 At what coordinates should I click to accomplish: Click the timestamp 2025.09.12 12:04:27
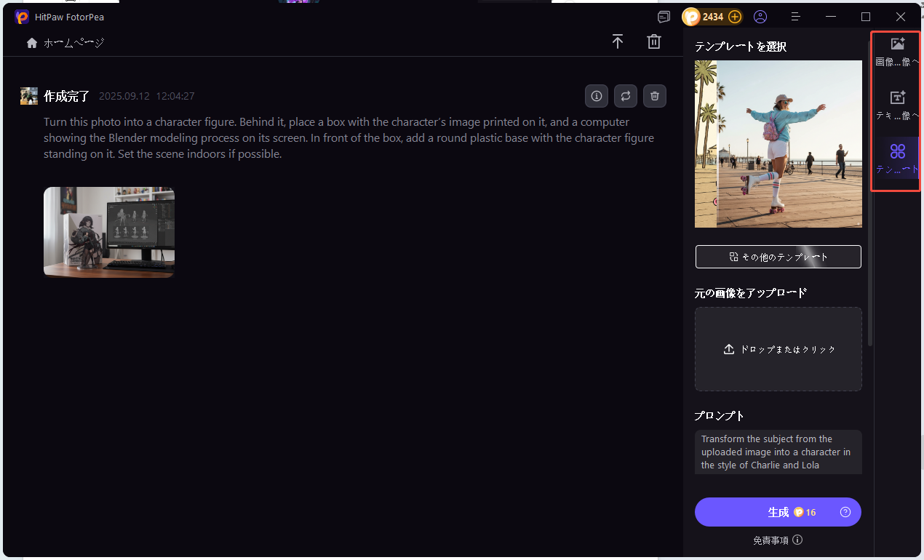click(146, 96)
